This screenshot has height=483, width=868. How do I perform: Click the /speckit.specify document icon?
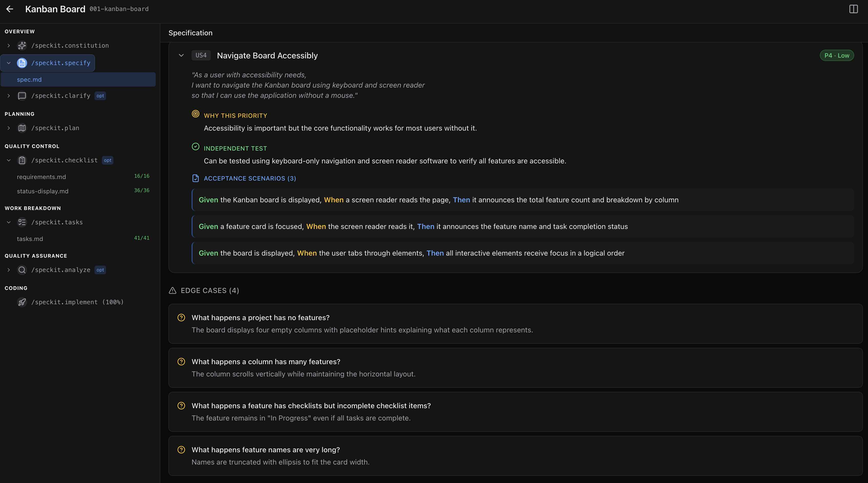pyautogui.click(x=22, y=63)
